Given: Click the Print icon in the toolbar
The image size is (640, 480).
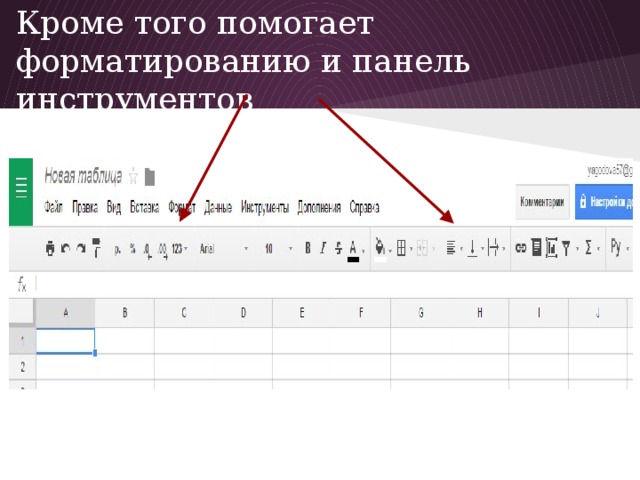Looking at the screenshot, I should [50, 248].
